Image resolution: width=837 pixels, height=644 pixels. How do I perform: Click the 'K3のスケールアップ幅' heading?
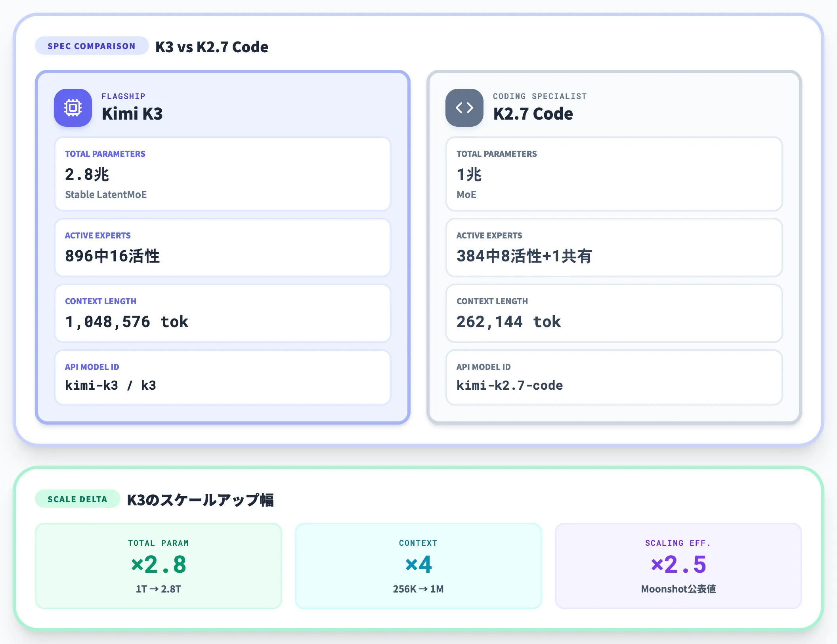(201, 500)
